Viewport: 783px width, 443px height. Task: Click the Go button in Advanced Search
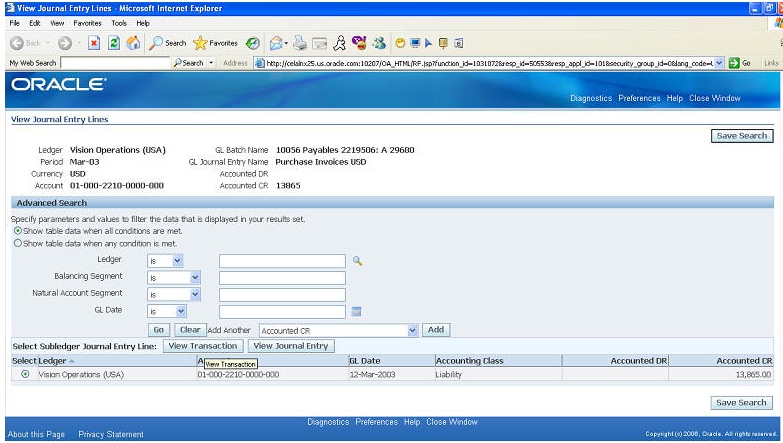[159, 330]
